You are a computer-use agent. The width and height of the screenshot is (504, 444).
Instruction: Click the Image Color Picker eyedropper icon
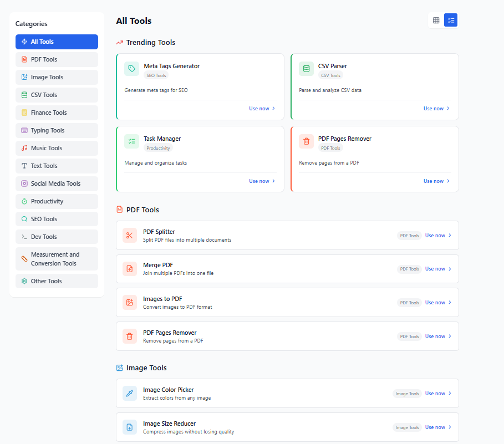coord(130,393)
